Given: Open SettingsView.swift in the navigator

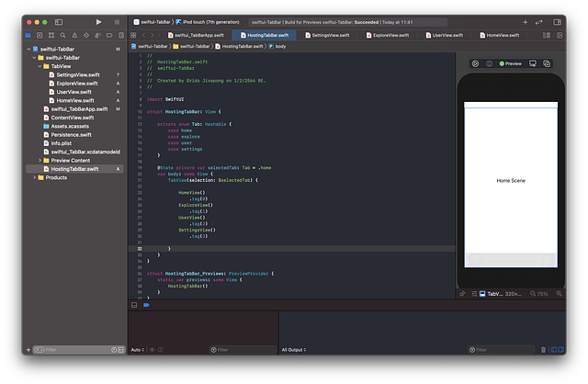Looking at the screenshot, I should click(74, 75).
